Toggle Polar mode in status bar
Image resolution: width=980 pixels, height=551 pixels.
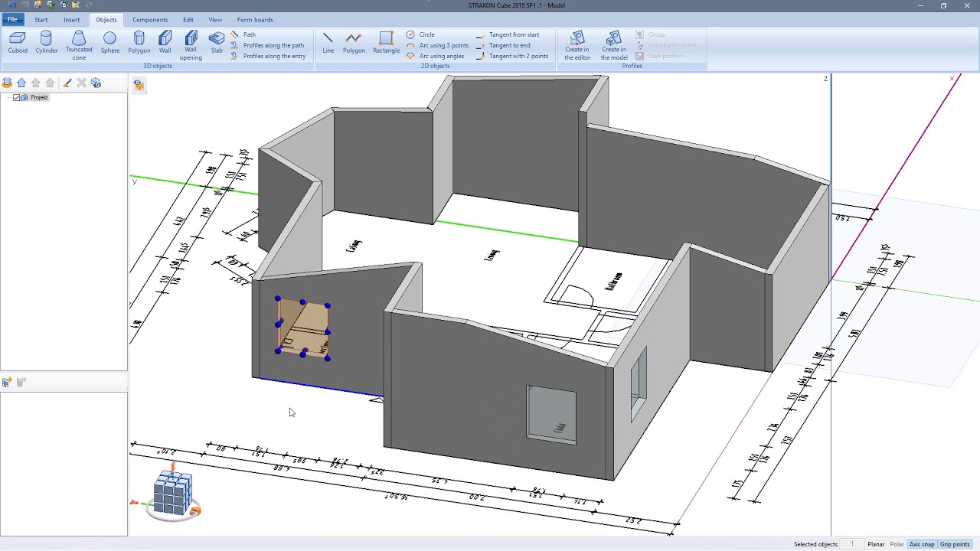click(897, 544)
